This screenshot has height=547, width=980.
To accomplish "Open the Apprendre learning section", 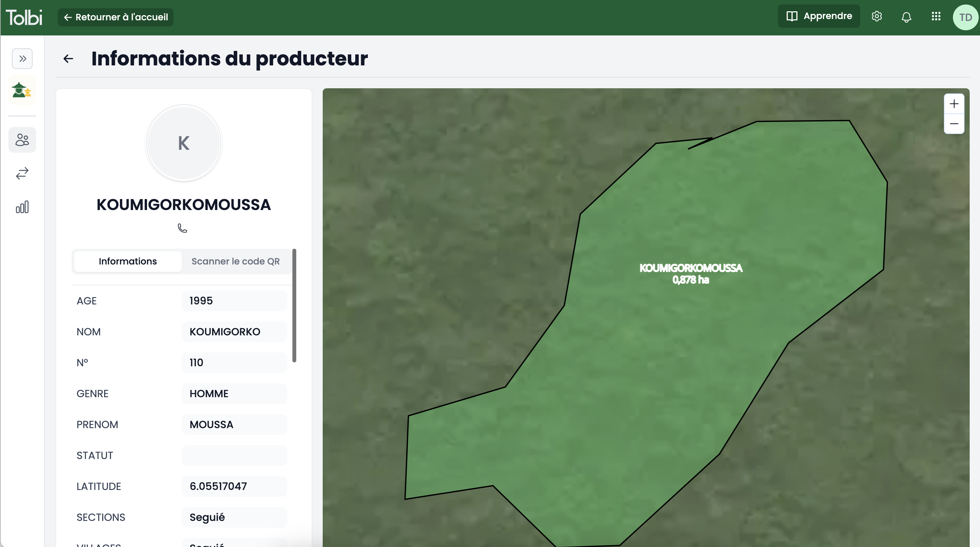I will 819,16.
